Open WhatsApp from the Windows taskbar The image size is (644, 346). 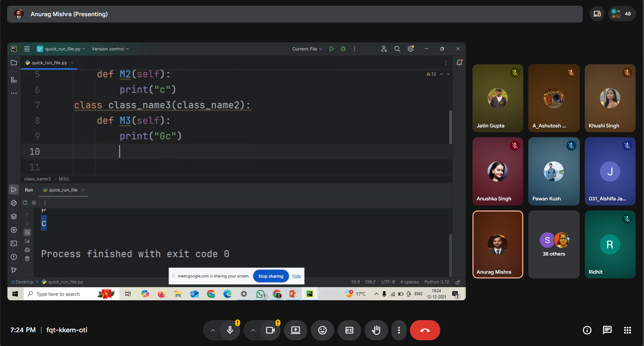coord(261,294)
